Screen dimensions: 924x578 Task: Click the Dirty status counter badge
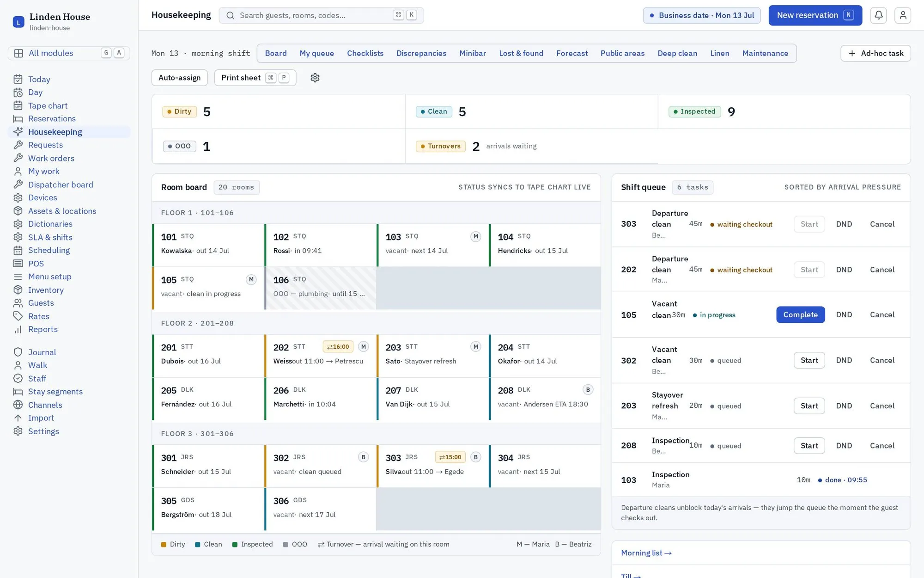tap(180, 111)
